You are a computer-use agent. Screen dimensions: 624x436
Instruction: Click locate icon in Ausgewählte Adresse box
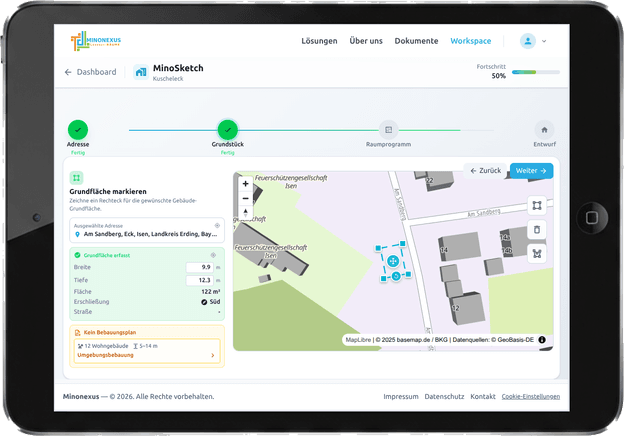[217, 226]
